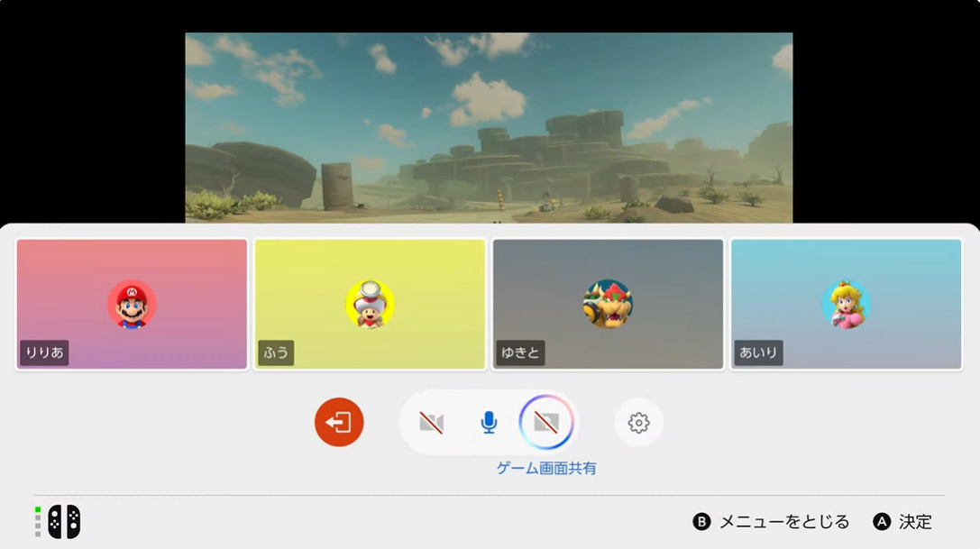Click the desert game screen preview
The height and width of the screenshot is (549, 980).
tap(489, 127)
